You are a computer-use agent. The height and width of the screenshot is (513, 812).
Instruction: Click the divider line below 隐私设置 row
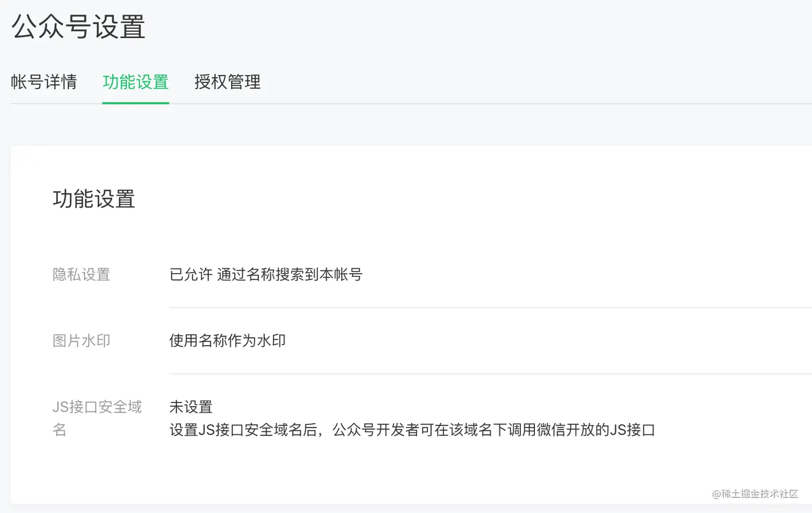(483, 307)
